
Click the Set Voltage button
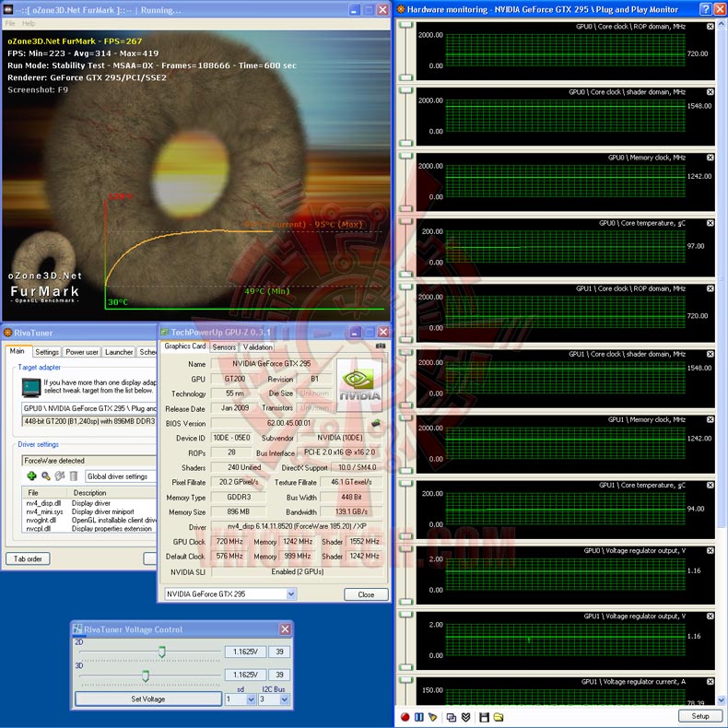(148, 699)
